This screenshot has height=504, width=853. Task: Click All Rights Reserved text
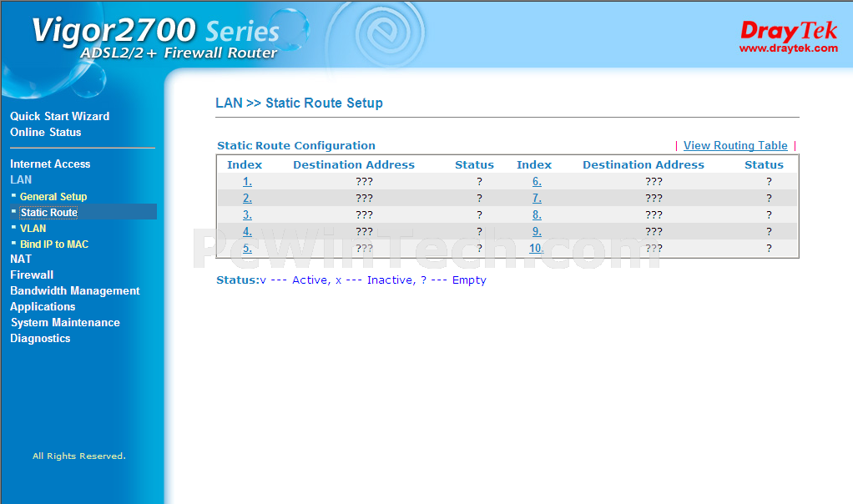tap(79, 456)
